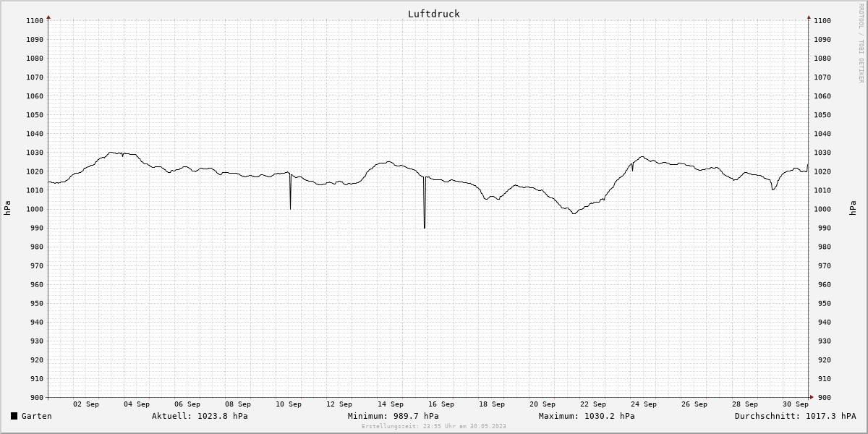The width and height of the screenshot is (868, 434).
Task: Click the Luftdruck chart title
Action: click(x=434, y=14)
